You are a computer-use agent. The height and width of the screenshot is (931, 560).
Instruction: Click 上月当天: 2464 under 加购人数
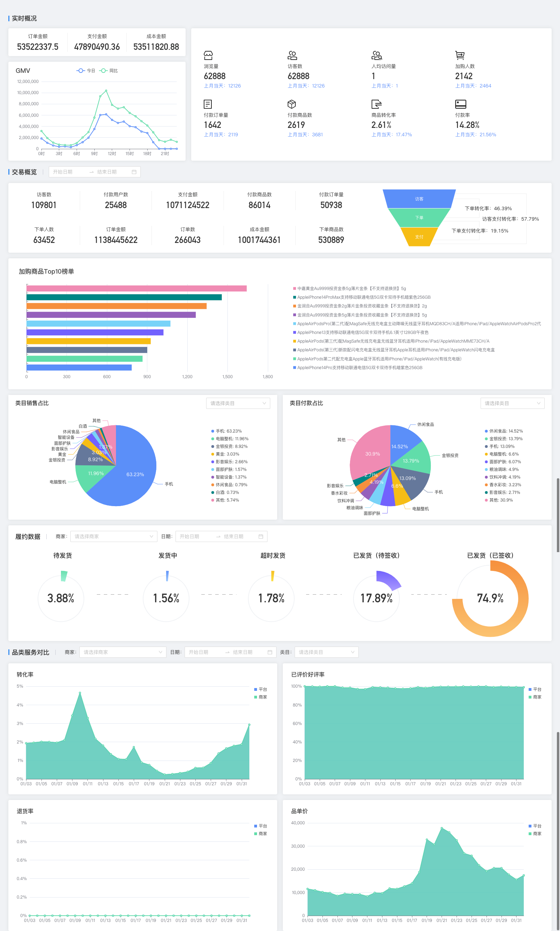point(473,86)
